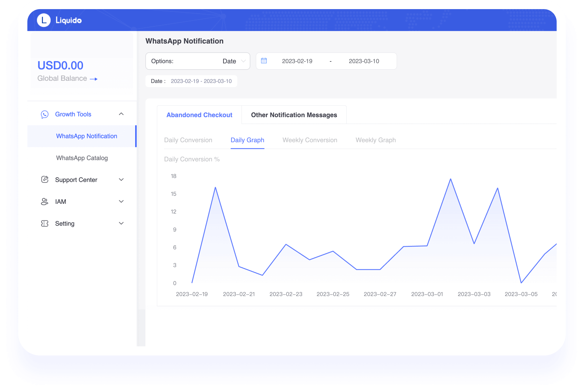Select the Weekly Graph view
The width and height of the screenshot is (584, 392).
point(375,140)
